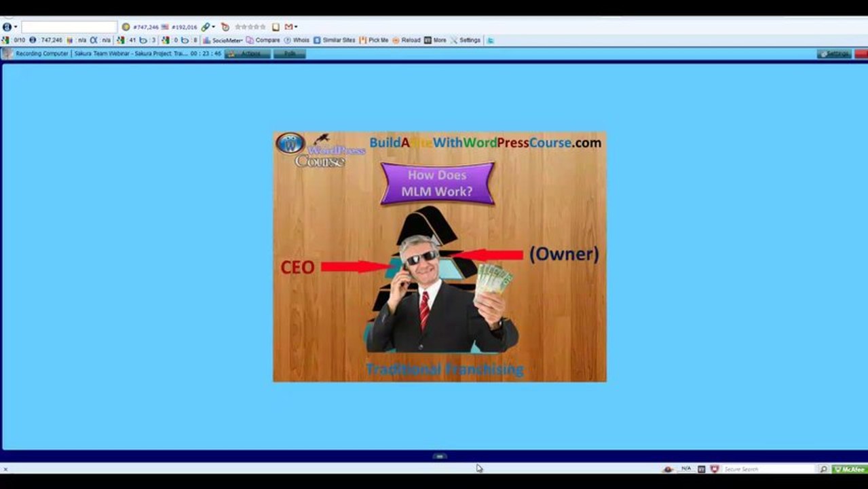Click the Similar Sites toolbar button
This screenshot has width=868, height=489.
pos(335,40)
